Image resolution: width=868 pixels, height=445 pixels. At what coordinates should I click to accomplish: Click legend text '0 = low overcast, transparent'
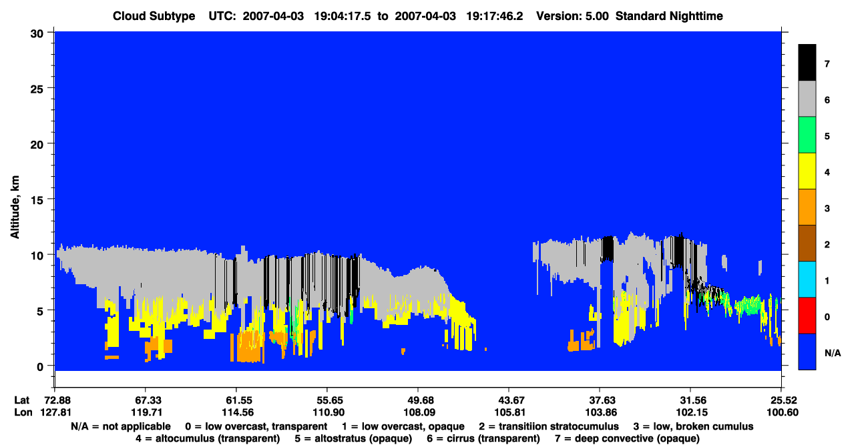256,426
